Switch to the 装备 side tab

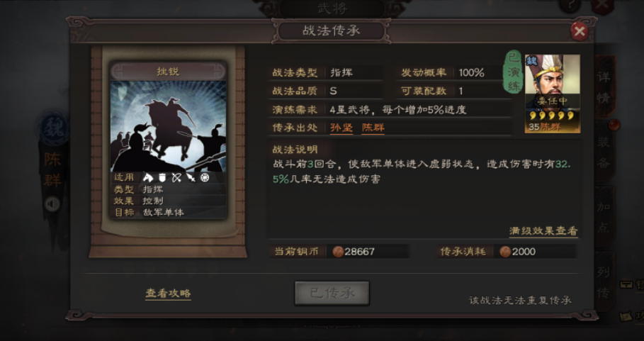604,152
